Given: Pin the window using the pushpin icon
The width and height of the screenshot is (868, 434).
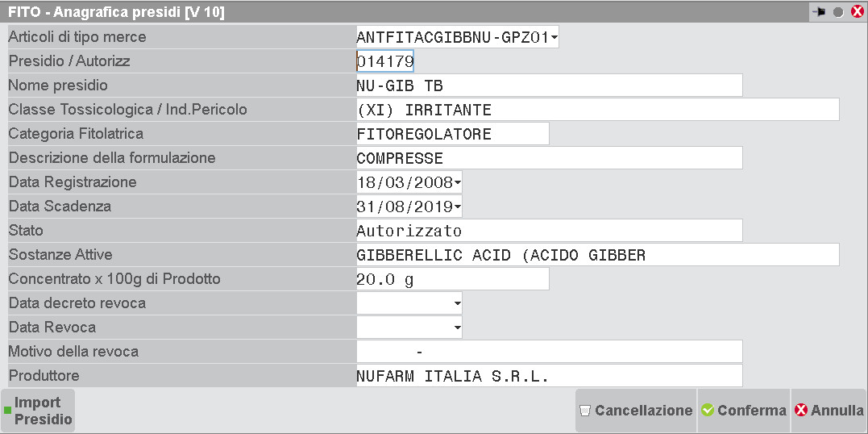Looking at the screenshot, I should click(820, 12).
